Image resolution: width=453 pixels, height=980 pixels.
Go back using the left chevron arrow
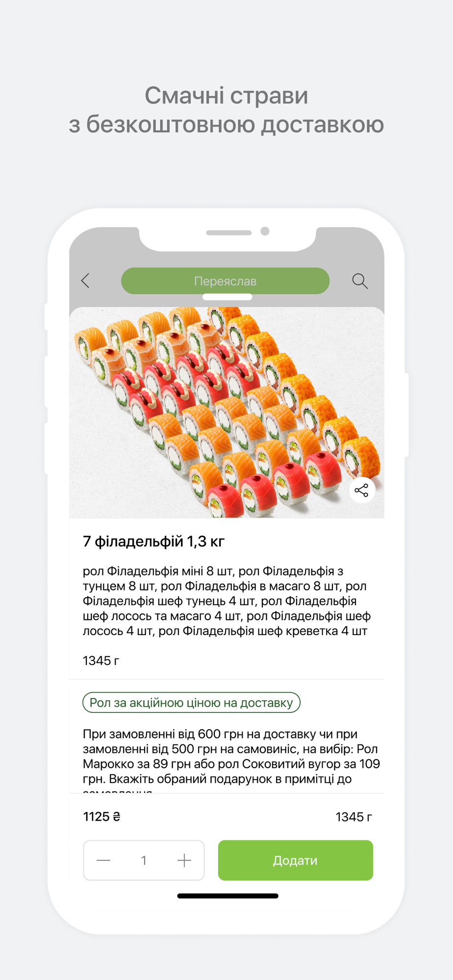[85, 281]
